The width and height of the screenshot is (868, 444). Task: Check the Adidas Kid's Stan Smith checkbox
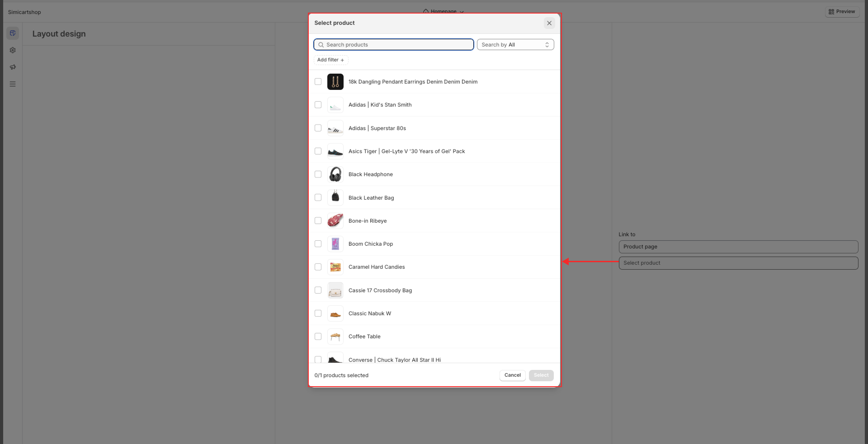[x=318, y=105]
